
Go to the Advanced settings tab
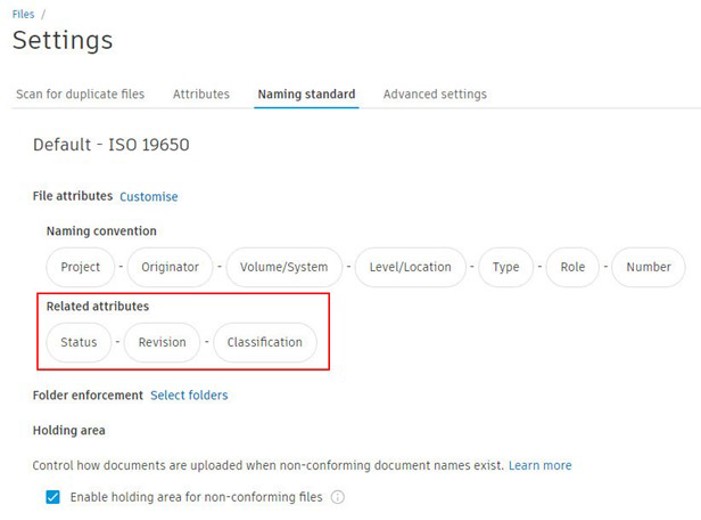pyautogui.click(x=435, y=94)
